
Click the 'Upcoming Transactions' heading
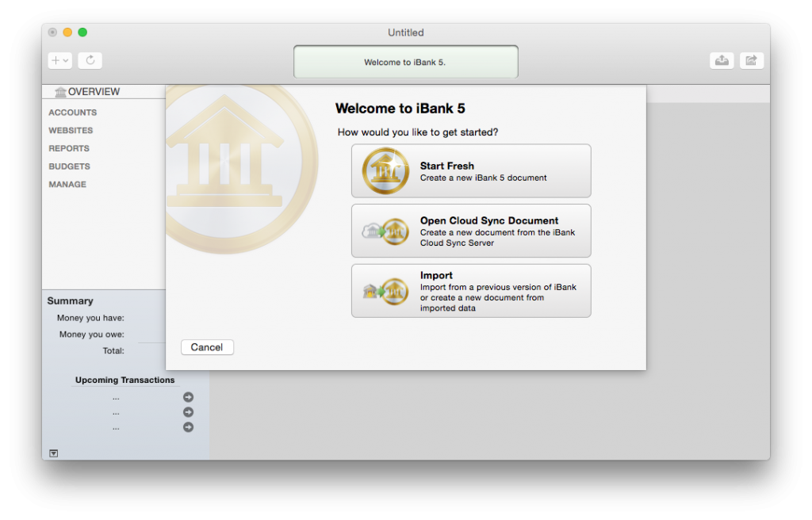pyautogui.click(x=124, y=380)
